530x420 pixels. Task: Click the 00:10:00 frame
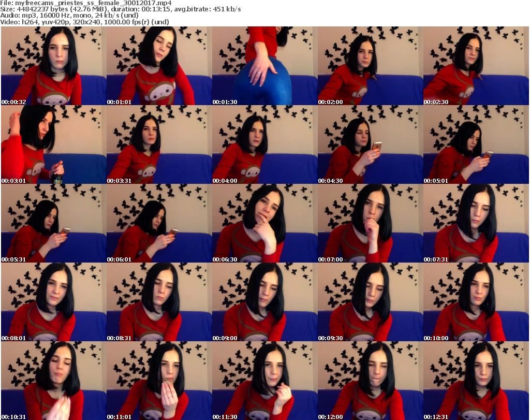pos(476,302)
